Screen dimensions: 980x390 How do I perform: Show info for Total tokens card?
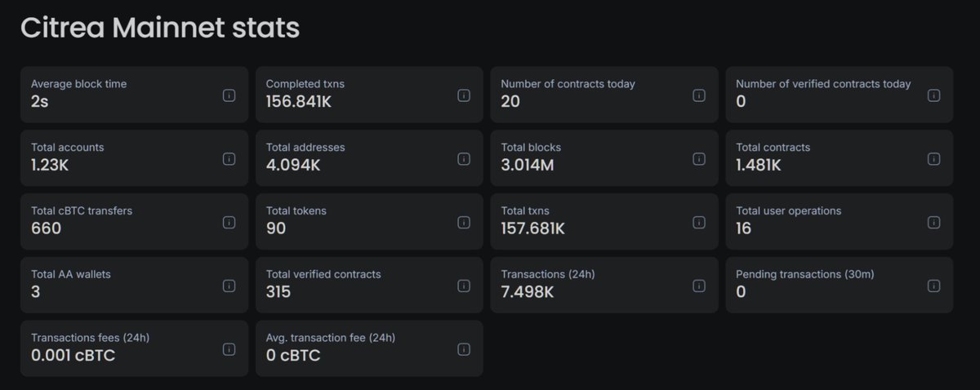pyautogui.click(x=464, y=222)
